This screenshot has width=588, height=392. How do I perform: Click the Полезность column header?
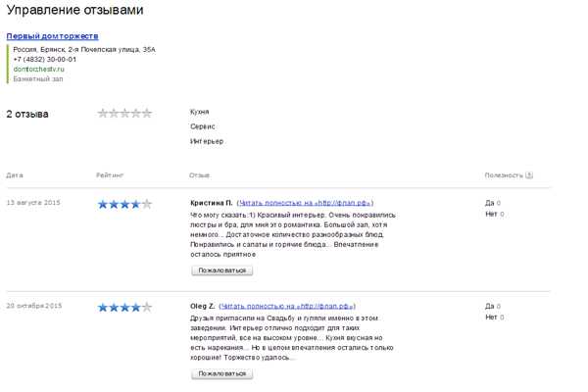click(x=504, y=175)
